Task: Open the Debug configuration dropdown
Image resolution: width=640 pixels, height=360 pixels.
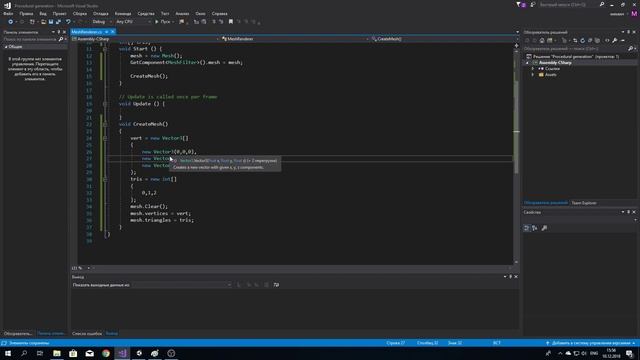Action: coord(102,22)
